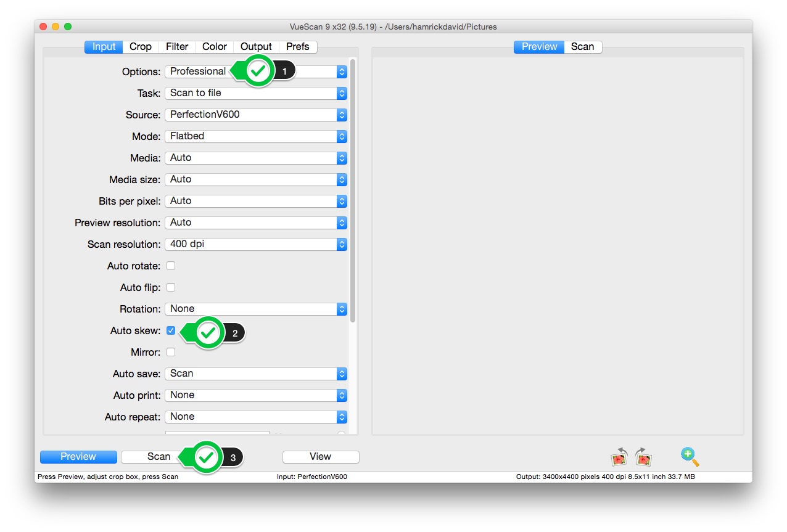Enable the Auto rotate checkbox
This screenshot has width=787, height=532.
pyautogui.click(x=171, y=266)
